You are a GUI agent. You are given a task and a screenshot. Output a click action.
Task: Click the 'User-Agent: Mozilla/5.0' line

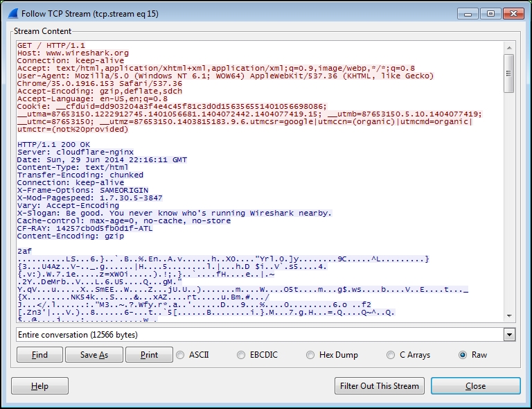(x=226, y=76)
